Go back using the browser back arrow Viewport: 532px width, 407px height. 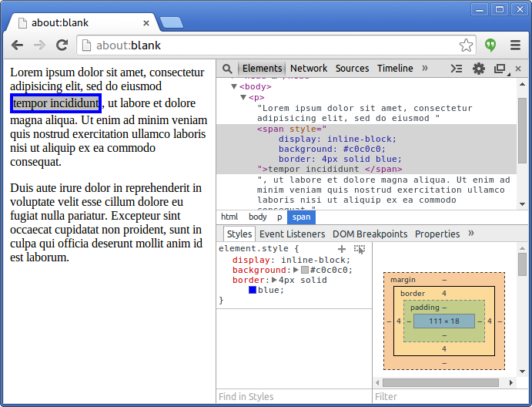pyautogui.click(x=17, y=45)
